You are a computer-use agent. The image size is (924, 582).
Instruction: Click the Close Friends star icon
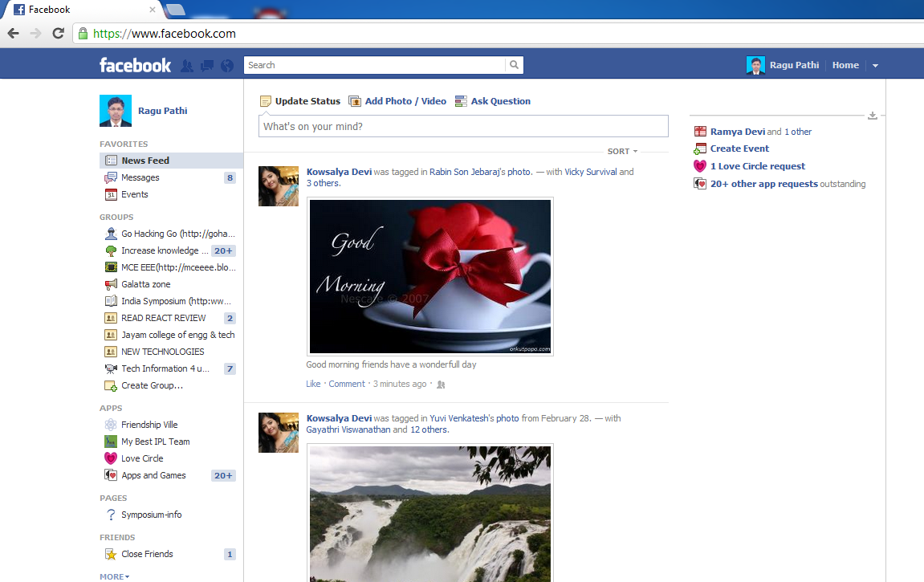[x=111, y=555]
